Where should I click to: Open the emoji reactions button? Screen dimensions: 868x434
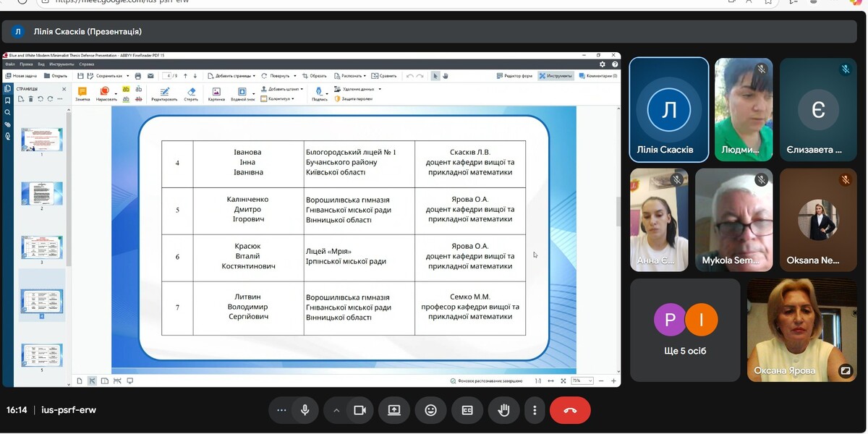pyautogui.click(x=431, y=410)
